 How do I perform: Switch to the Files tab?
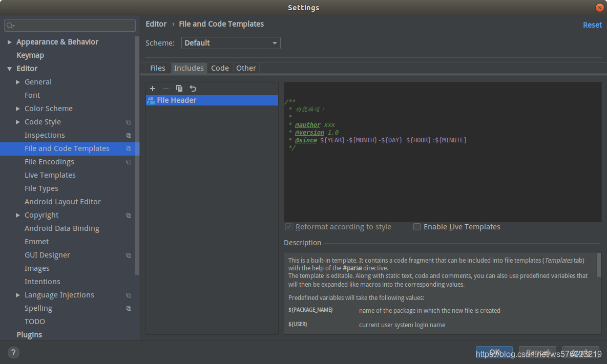(x=158, y=68)
